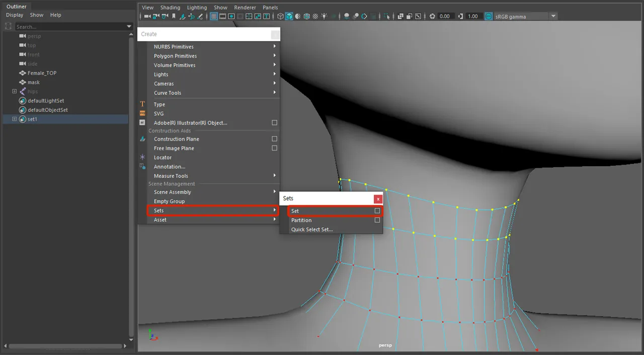Adjust the exposure value field
Screen dimensions: 644x355
coord(445,16)
